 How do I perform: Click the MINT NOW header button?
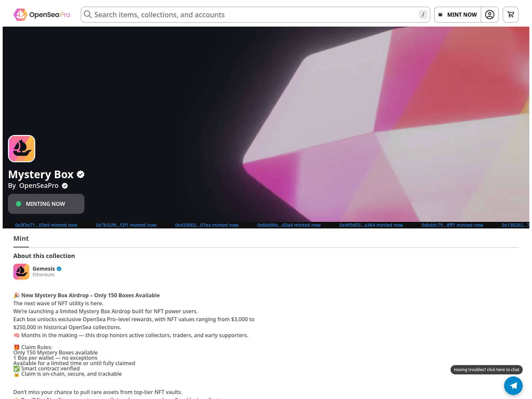458,15
